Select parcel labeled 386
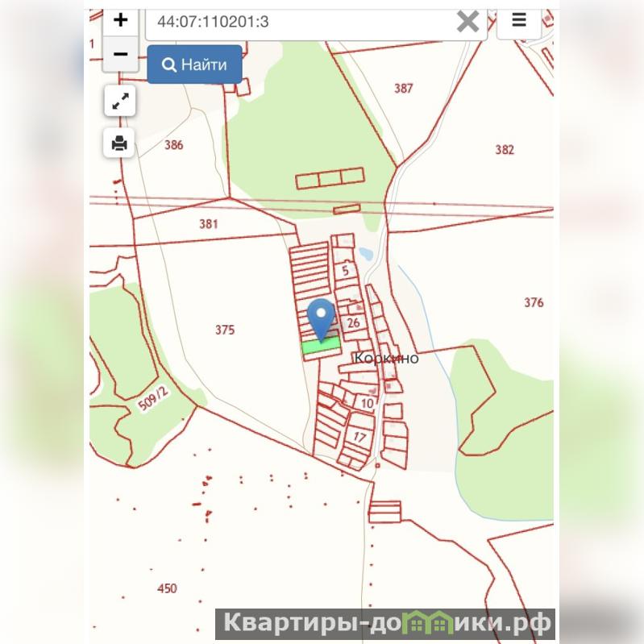 [x=174, y=145]
